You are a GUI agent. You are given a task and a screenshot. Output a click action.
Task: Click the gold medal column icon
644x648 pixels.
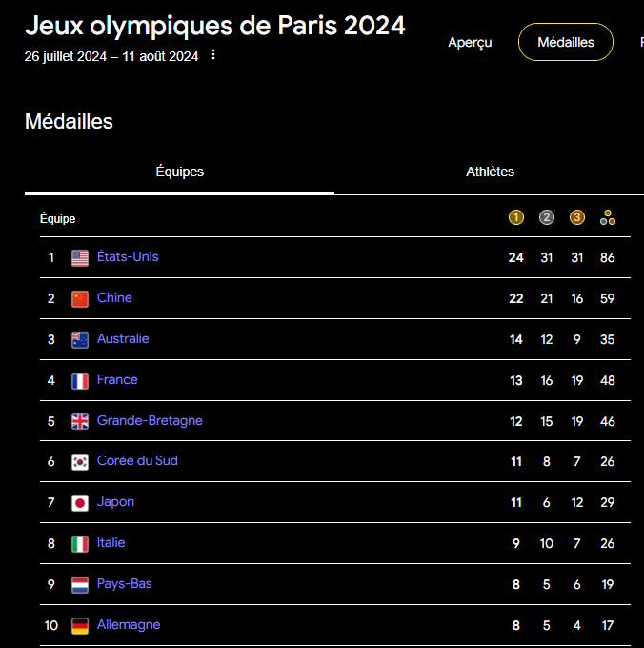[x=516, y=217]
